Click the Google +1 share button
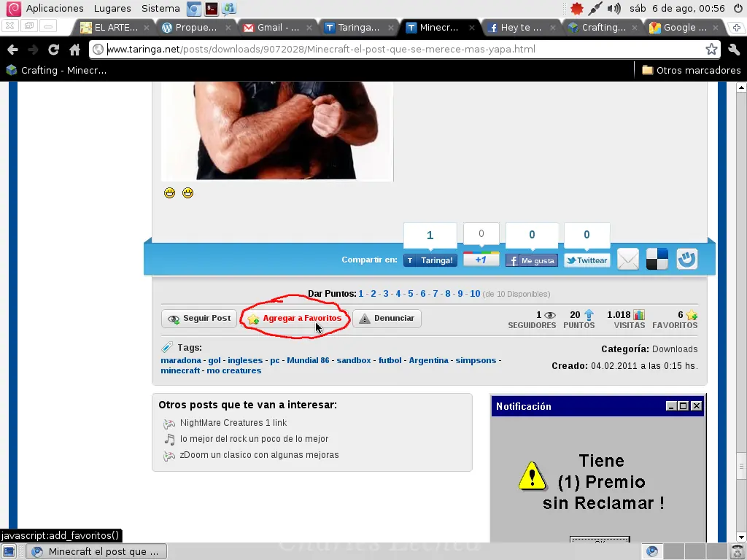 481,260
